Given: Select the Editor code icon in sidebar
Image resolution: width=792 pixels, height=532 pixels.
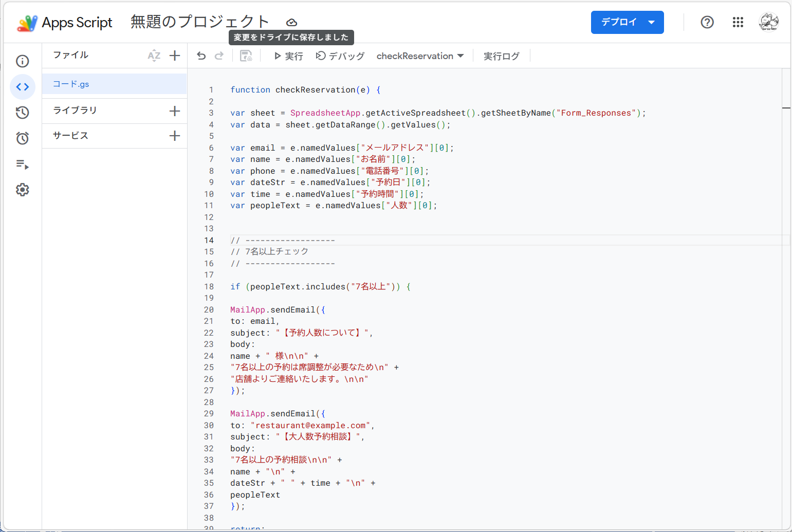Looking at the screenshot, I should click(x=23, y=87).
